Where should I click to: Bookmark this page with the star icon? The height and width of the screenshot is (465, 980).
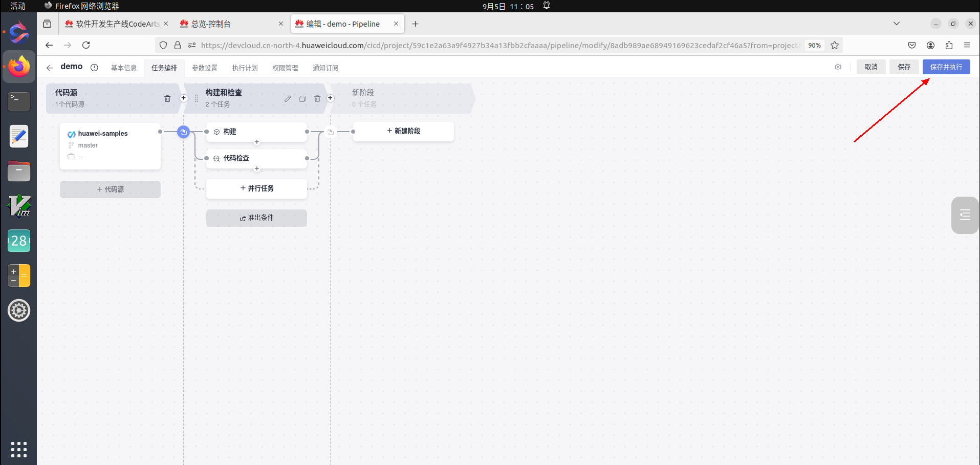[835, 45]
